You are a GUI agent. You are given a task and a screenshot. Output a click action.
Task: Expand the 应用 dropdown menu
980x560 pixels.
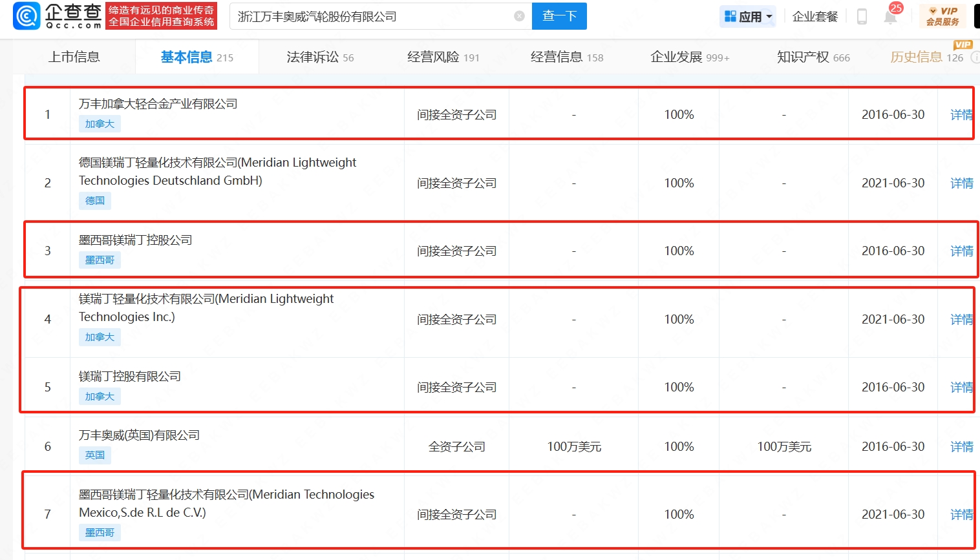[x=769, y=17]
